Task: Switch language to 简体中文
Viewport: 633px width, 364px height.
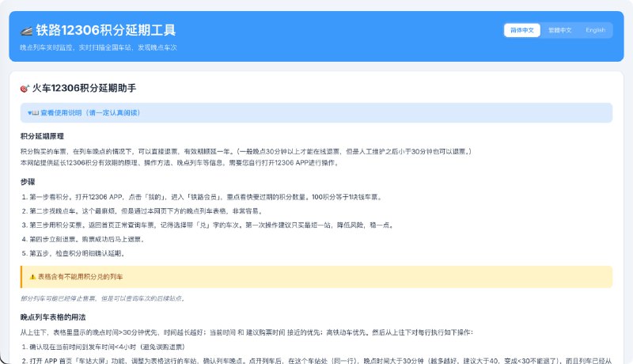Action: (522, 30)
